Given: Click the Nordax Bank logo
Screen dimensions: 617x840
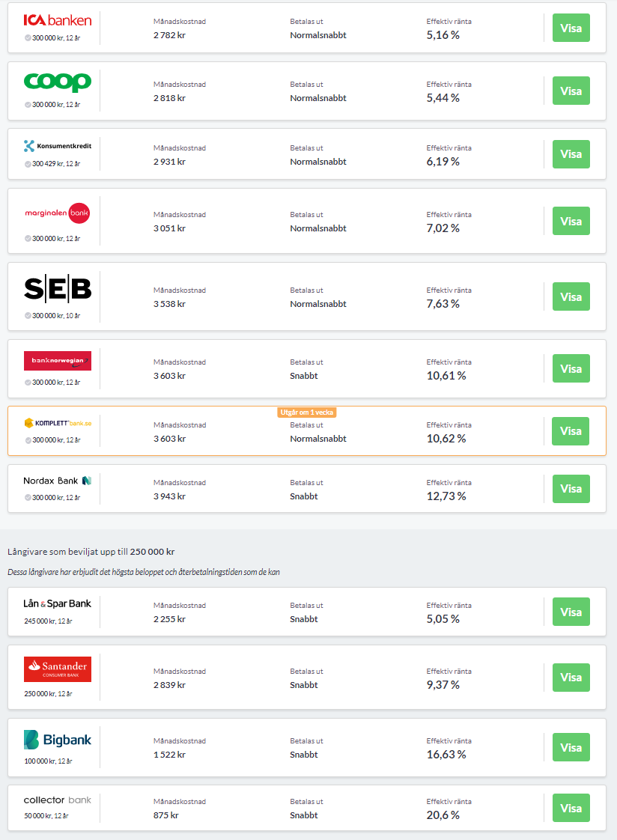Looking at the screenshot, I should (x=57, y=481).
